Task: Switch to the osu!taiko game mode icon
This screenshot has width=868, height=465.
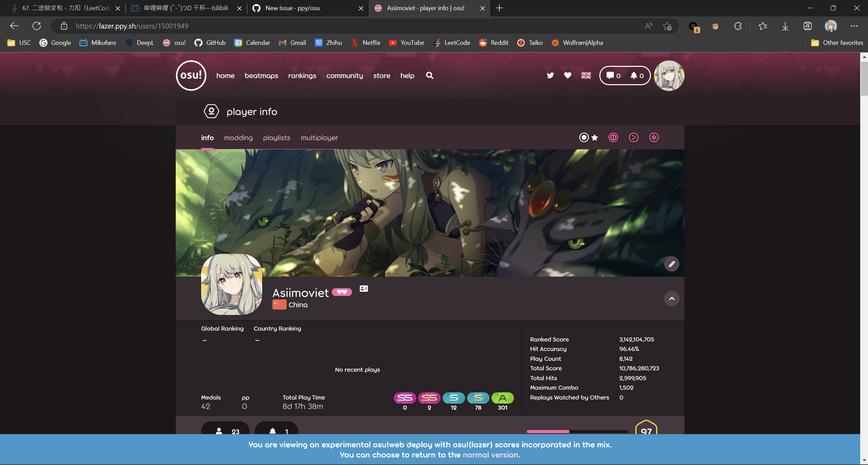Action: pos(613,137)
